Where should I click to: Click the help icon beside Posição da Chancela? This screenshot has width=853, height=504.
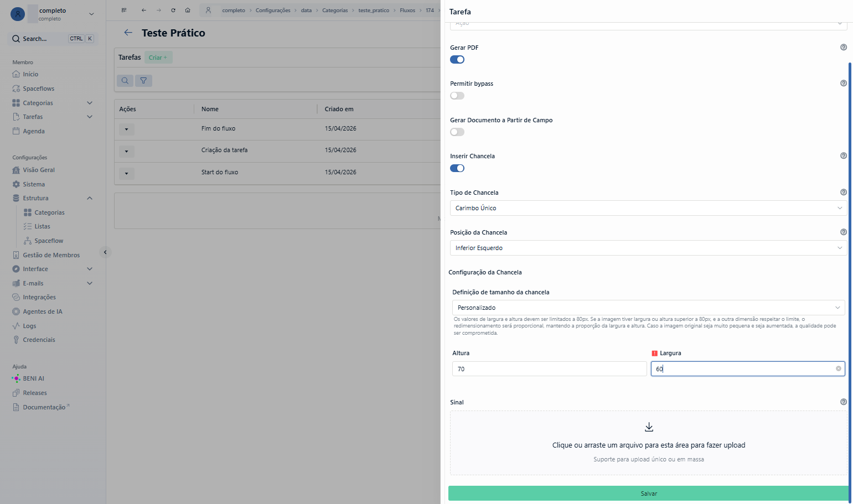click(x=844, y=232)
